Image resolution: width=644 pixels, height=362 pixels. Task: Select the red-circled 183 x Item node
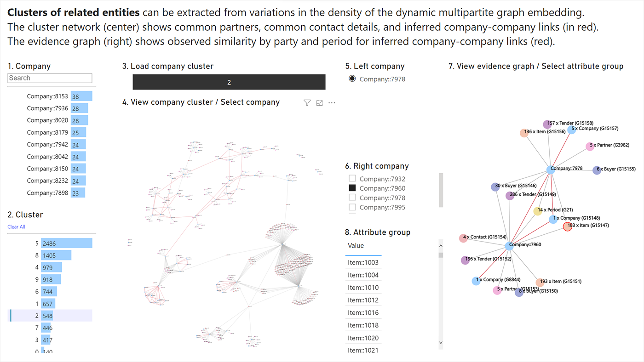click(568, 226)
